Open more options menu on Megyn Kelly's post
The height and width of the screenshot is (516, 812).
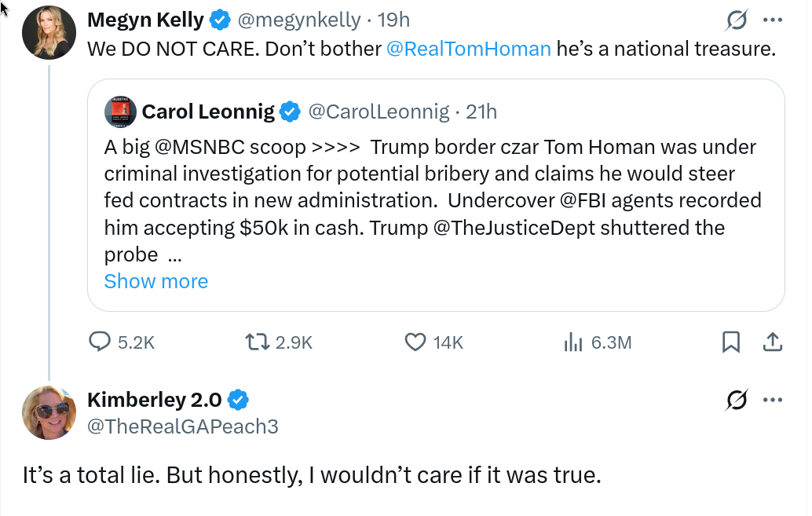click(x=773, y=20)
